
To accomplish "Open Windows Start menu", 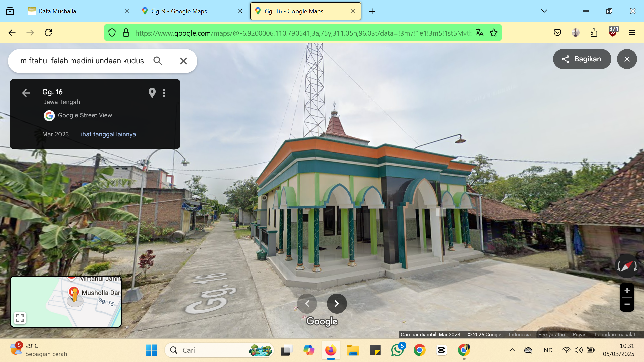I will coord(151,350).
